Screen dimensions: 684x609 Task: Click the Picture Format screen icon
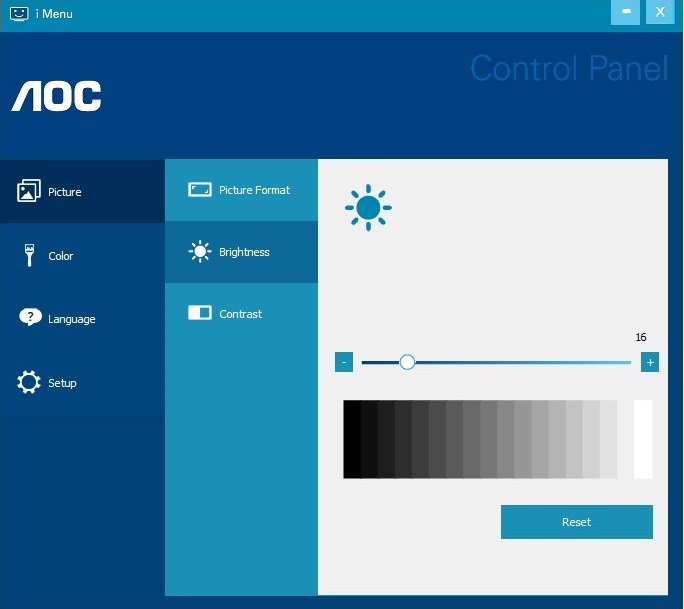point(200,190)
